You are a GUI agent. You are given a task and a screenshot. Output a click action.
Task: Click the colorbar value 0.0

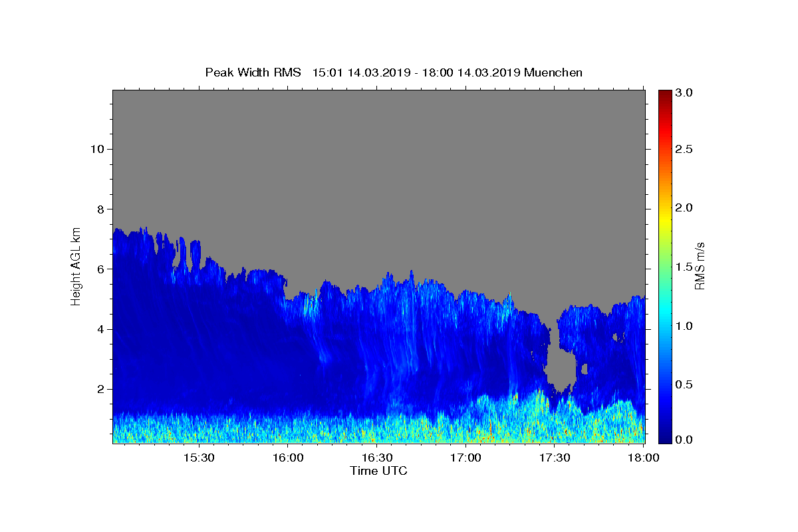click(x=684, y=440)
